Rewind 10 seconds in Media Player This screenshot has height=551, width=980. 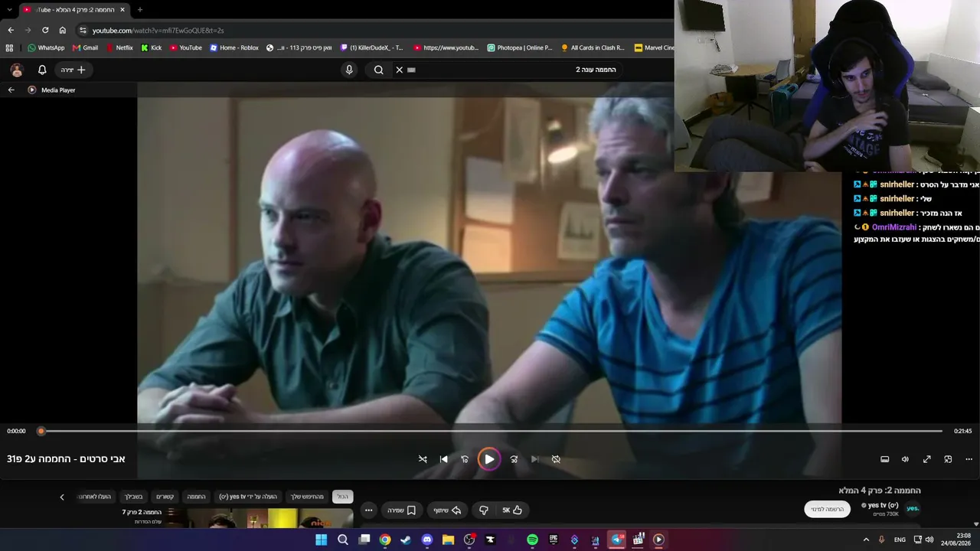click(x=465, y=459)
